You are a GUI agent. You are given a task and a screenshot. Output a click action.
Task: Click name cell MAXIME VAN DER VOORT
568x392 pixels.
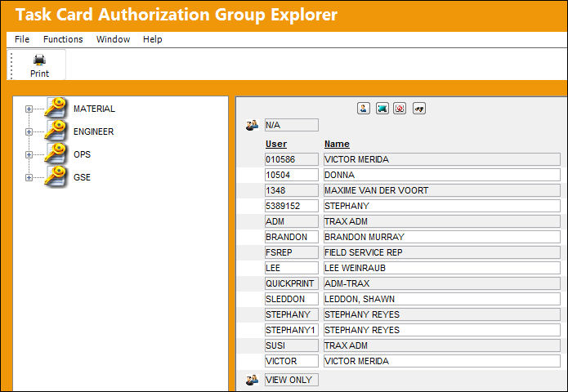[x=442, y=190]
